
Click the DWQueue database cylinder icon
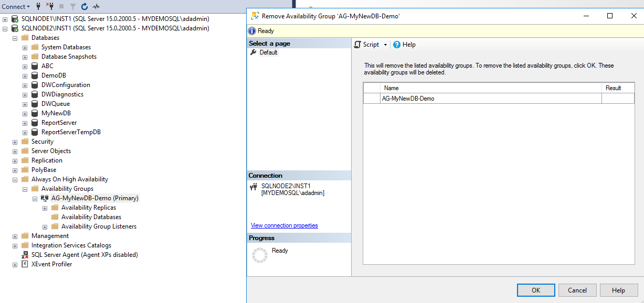tap(35, 104)
